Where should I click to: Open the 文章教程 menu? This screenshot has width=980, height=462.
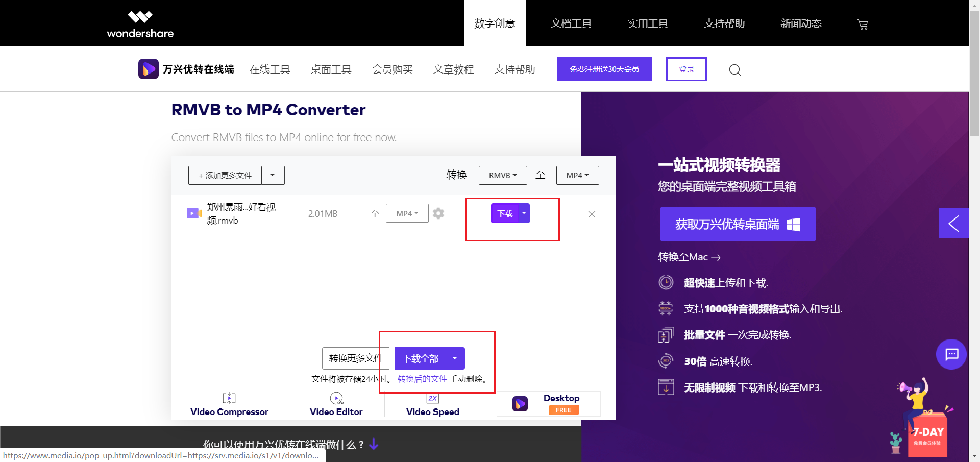point(453,69)
